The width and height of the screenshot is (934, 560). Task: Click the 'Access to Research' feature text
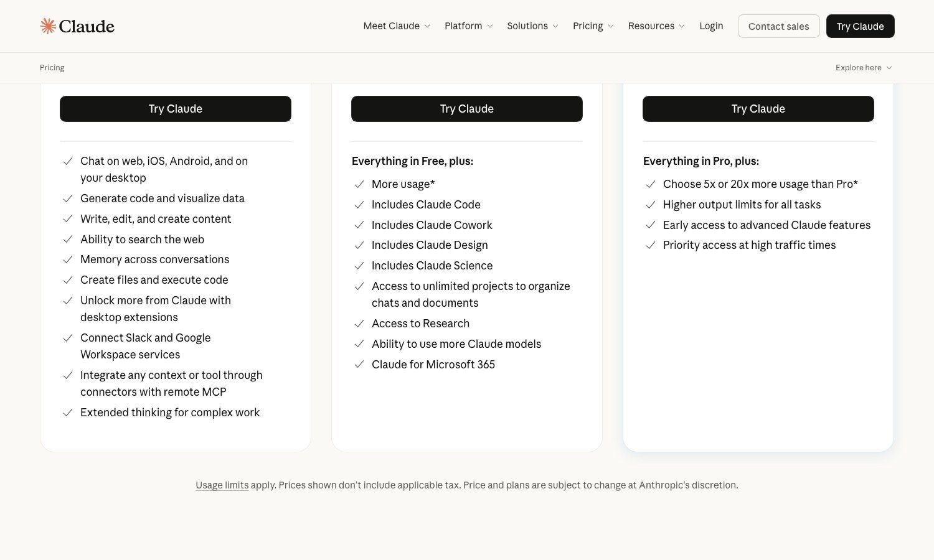[x=420, y=324]
